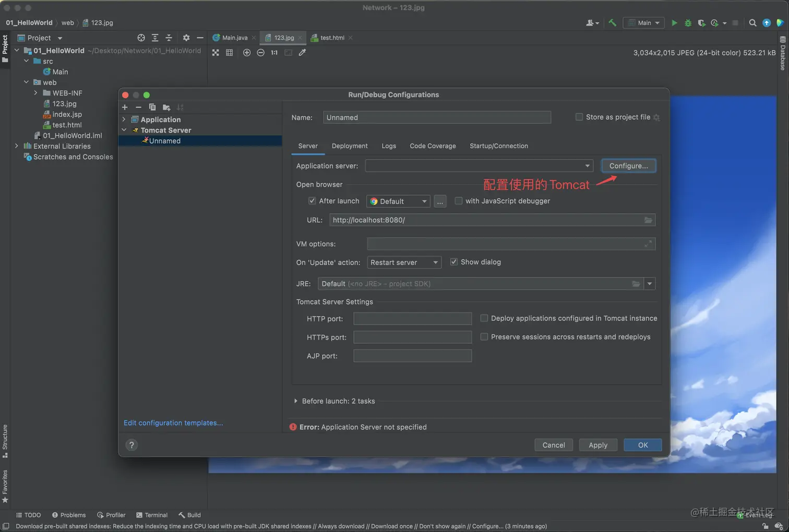Click the browser ellipsis button
The image size is (789, 532).
[440, 201]
